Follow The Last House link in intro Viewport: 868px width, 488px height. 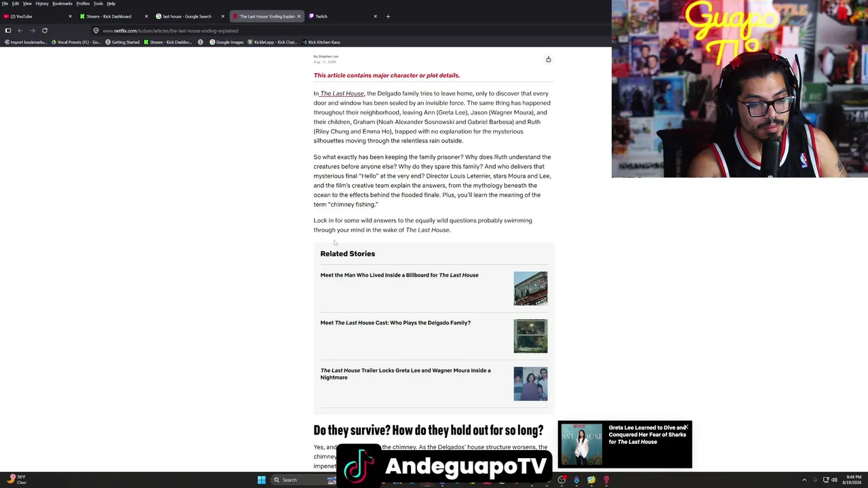pos(342,94)
